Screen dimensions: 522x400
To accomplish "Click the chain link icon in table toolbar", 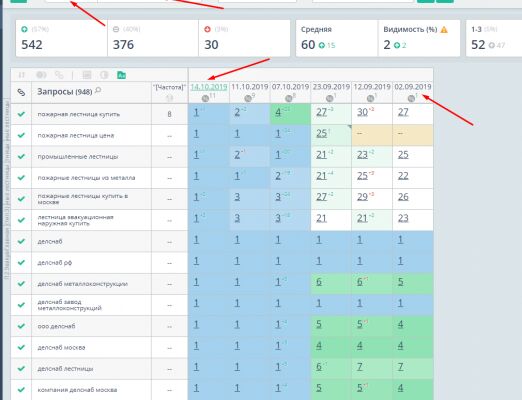I will coord(59,75).
